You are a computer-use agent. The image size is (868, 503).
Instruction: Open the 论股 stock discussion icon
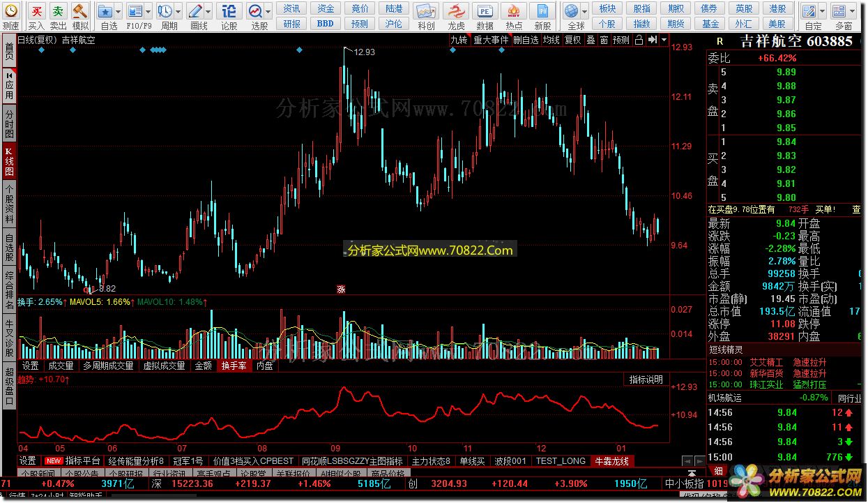tap(229, 11)
